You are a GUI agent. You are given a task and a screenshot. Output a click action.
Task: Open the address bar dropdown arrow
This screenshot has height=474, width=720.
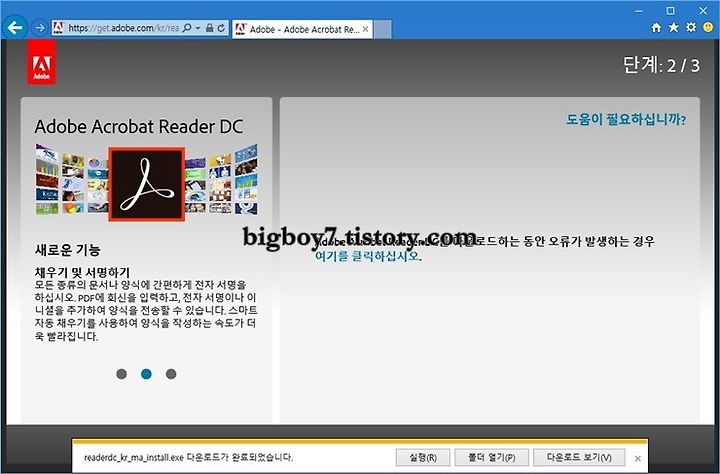[198, 28]
